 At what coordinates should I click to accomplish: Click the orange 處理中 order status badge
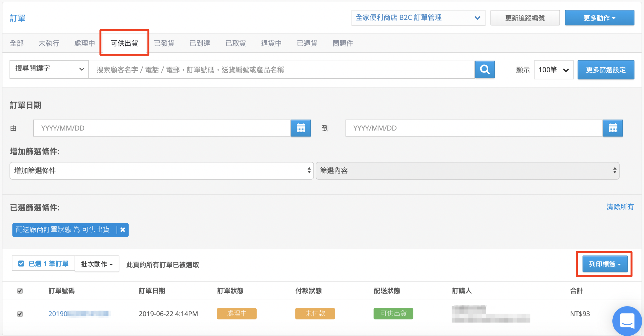coord(237,314)
